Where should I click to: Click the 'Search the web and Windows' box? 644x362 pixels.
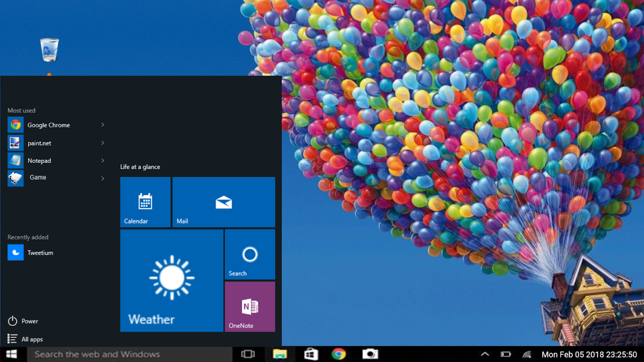(130, 354)
